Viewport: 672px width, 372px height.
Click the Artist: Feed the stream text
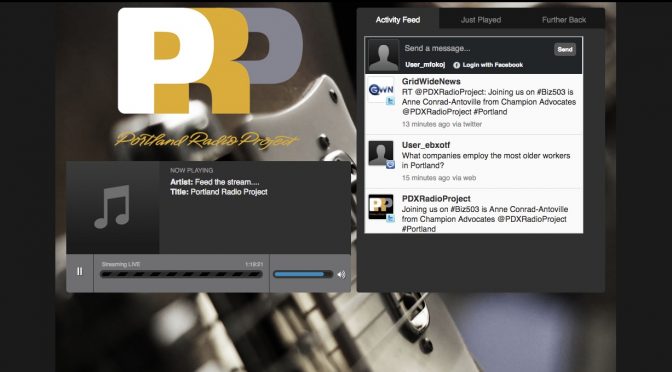click(215, 182)
